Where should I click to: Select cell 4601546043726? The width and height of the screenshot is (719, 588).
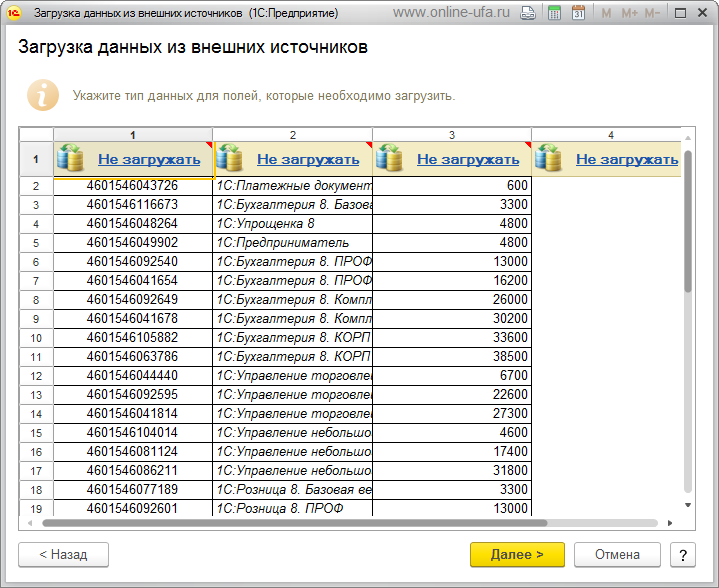click(133, 186)
